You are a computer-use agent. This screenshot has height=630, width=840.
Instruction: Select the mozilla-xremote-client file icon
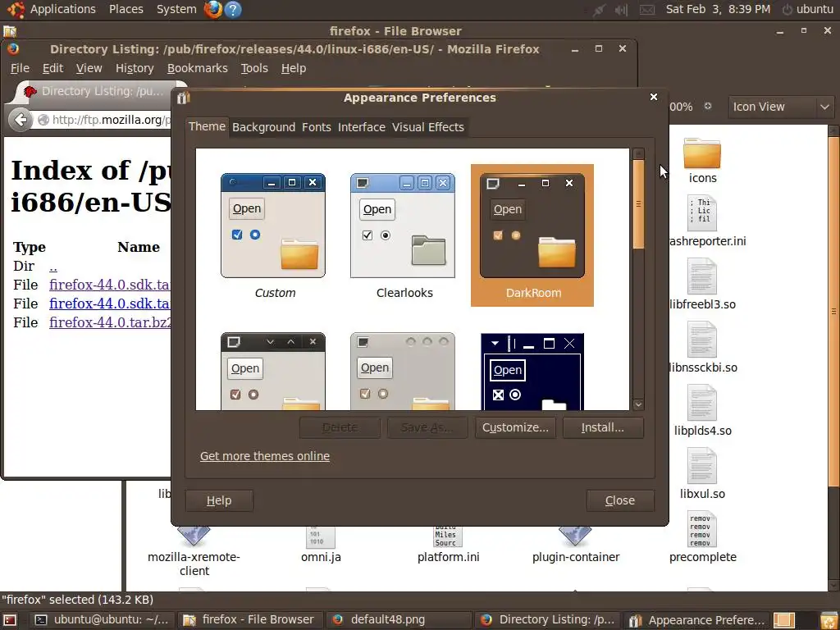click(194, 550)
